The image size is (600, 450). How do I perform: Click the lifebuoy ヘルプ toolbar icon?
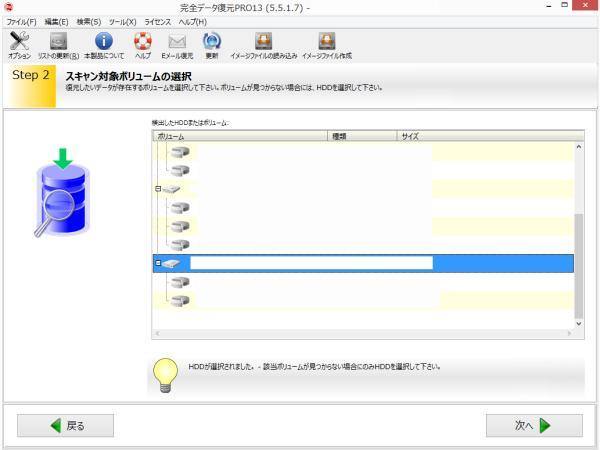(142, 41)
